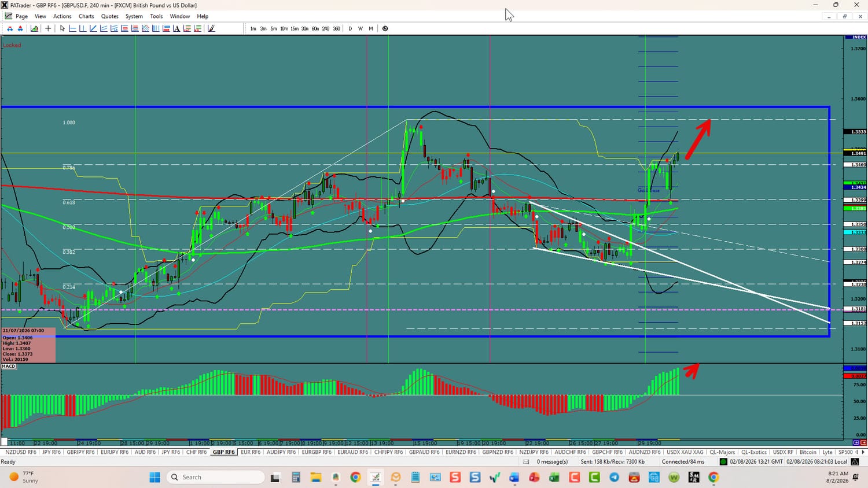Switch chart to Weekly (W) timeframe
868x488 pixels.
coord(361,28)
